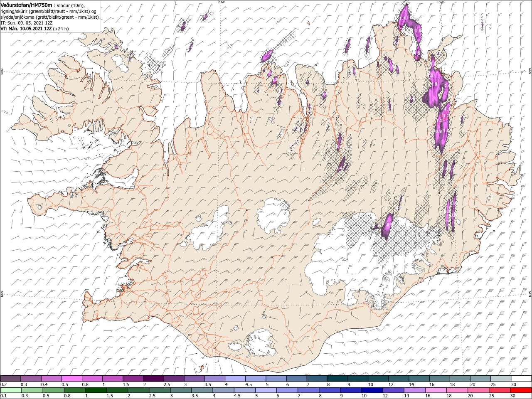
Task: Click the Veðurstofan/HM750m map title
Action: point(26,5)
